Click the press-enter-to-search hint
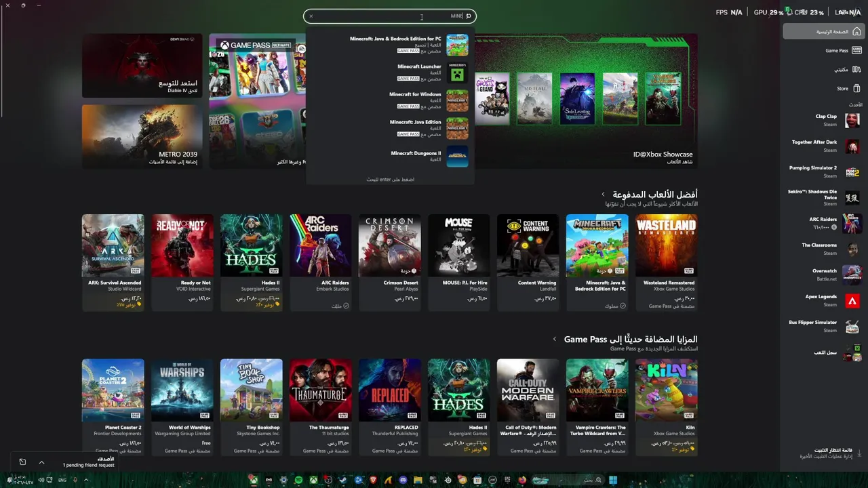868x488 pixels. pyautogui.click(x=390, y=180)
